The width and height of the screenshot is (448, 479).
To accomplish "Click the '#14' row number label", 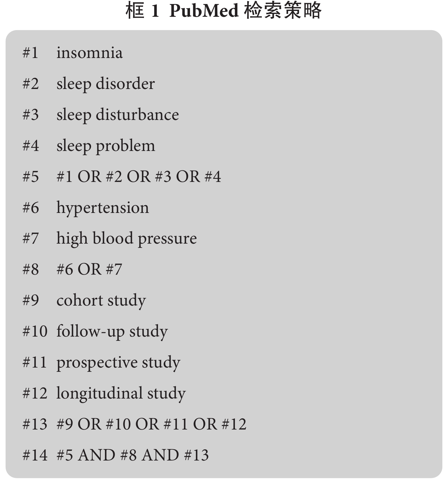I will coord(35,455).
